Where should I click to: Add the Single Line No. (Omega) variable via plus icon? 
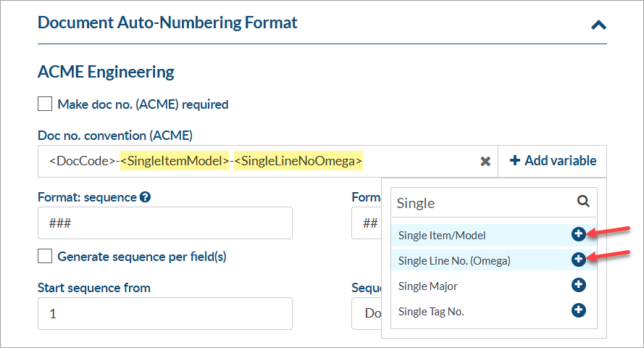(578, 260)
